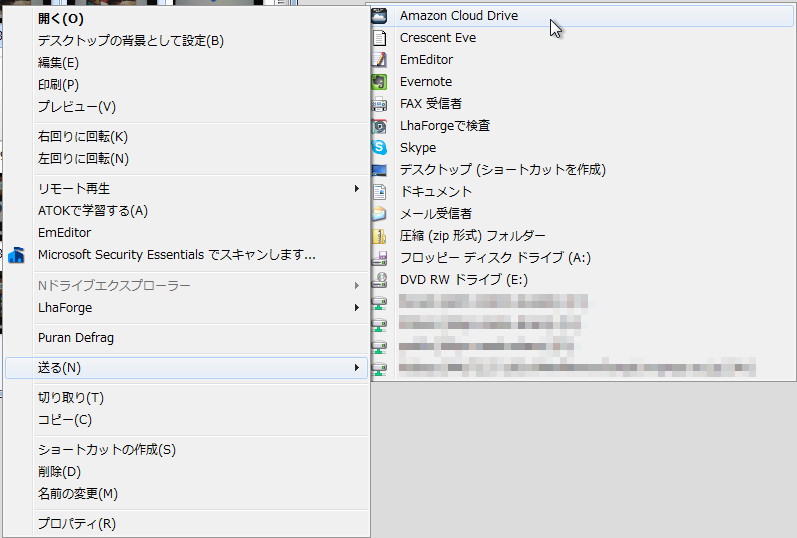Click the DVD RW drive (E:) icon
The image size is (797, 538).
(379, 280)
